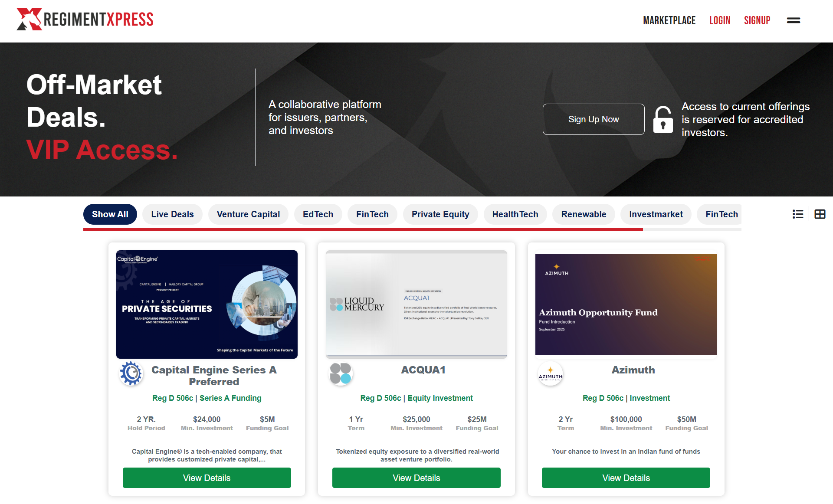Select the FinTech tab after Investmarket
Screen dimensions: 833x504
pyautogui.click(x=720, y=214)
